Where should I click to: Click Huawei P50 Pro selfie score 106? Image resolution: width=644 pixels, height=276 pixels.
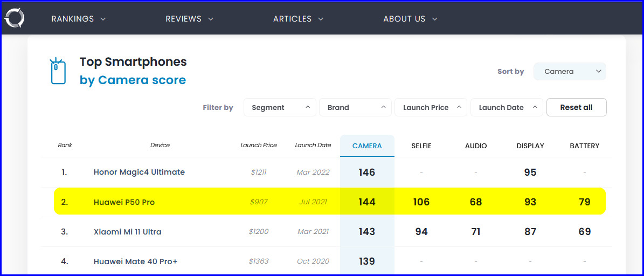point(421,202)
